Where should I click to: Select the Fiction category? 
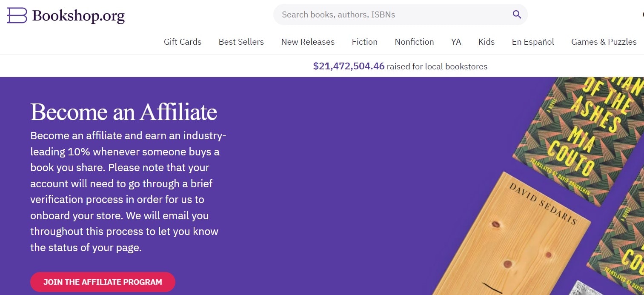coord(364,42)
